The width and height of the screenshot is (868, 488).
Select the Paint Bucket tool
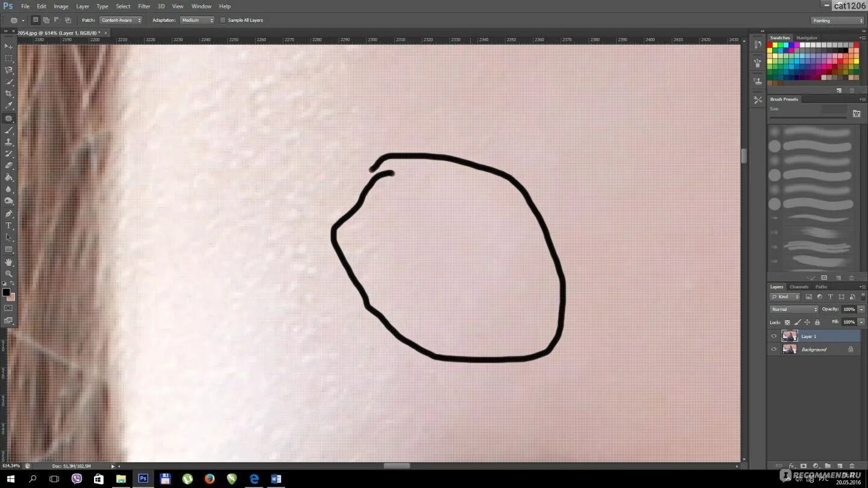pyautogui.click(x=8, y=178)
